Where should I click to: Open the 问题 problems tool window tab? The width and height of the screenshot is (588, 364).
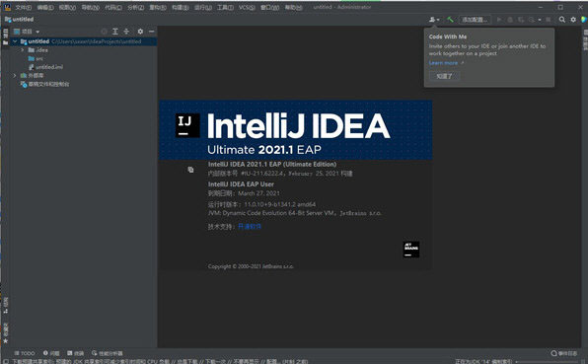[51, 353]
